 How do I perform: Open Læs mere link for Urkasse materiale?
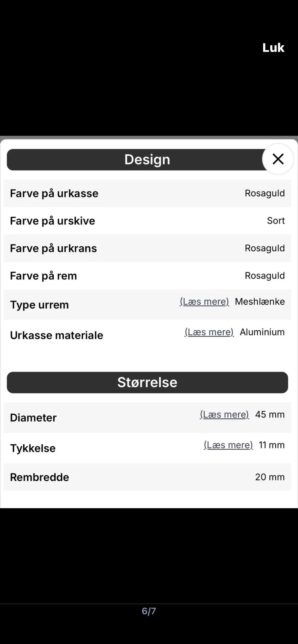pos(209,332)
